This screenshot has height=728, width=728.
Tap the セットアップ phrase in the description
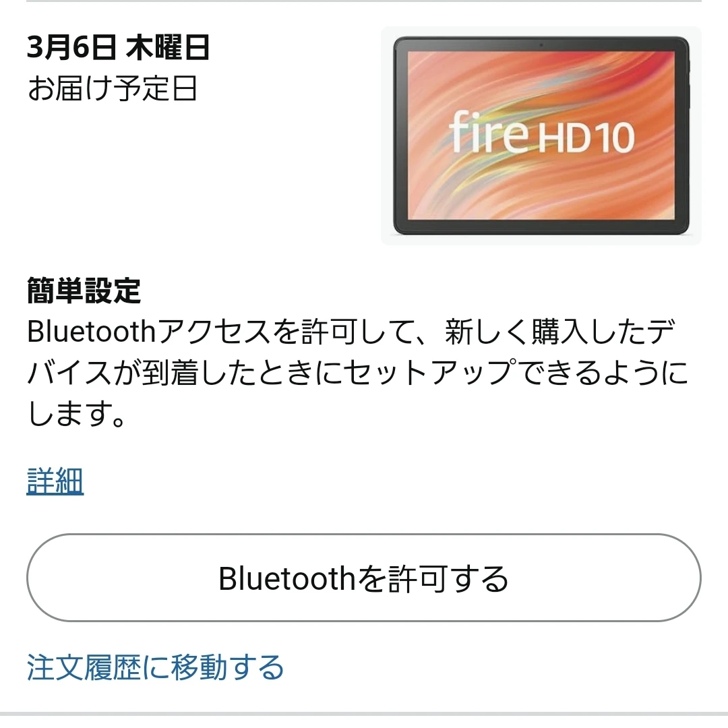(429, 372)
